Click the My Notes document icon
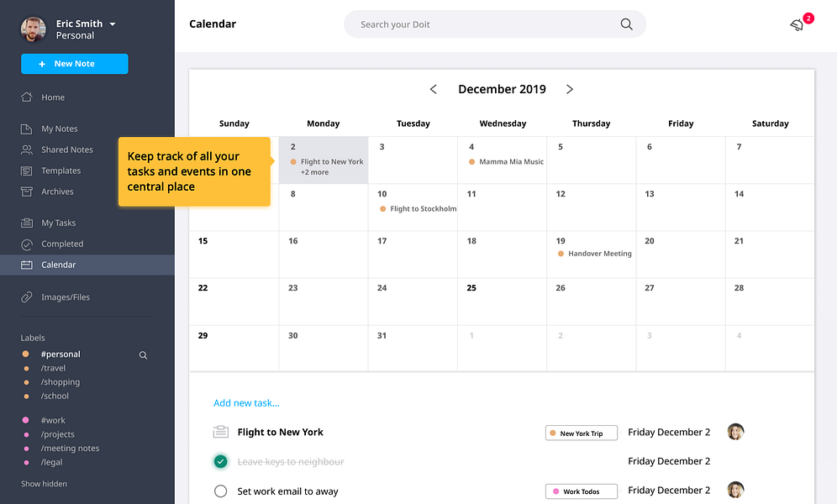837x504 pixels. pos(26,129)
